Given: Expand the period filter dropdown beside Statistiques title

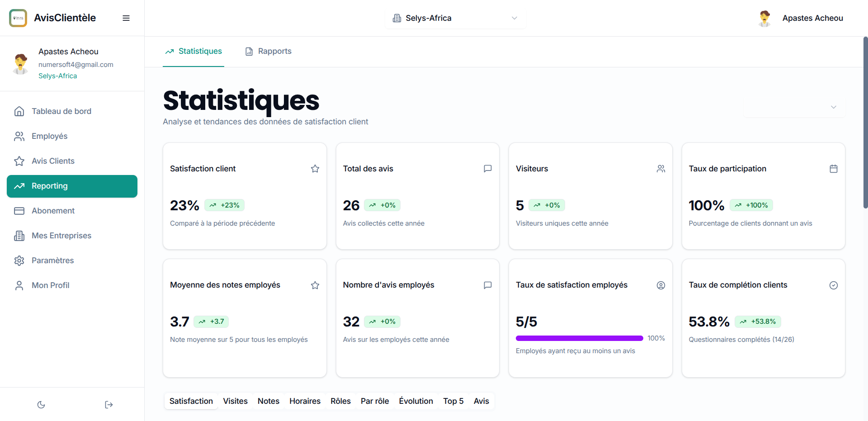Looking at the screenshot, I should coord(794,107).
